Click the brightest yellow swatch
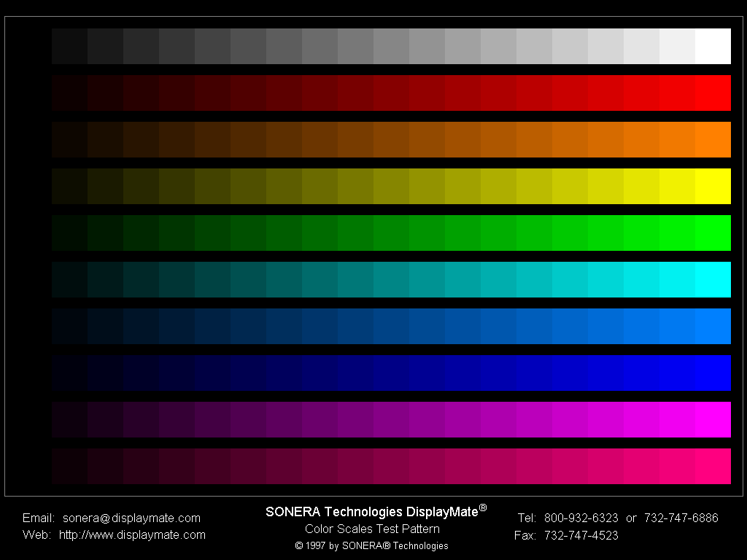This screenshot has height=560, width=747. [x=713, y=186]
